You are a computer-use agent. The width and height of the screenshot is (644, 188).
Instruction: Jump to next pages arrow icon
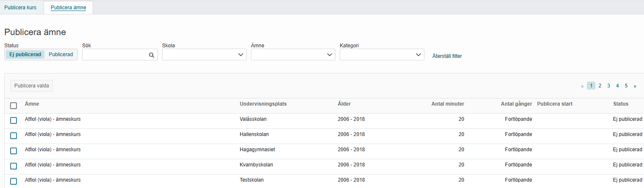pos(635,86)
